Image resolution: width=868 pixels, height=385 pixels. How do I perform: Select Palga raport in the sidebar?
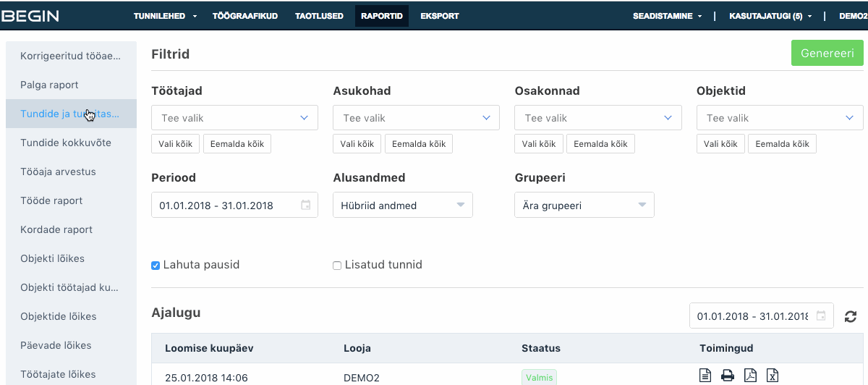click(49, 85)
